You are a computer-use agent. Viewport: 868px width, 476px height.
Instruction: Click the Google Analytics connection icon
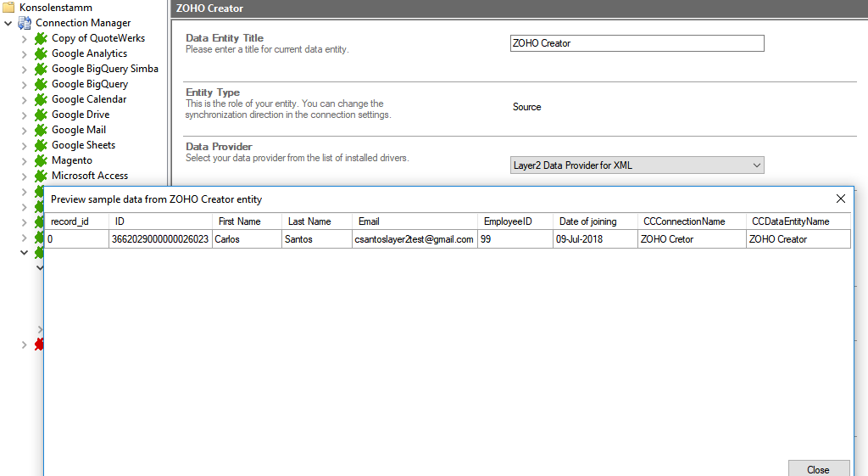(x=41, y=53)
